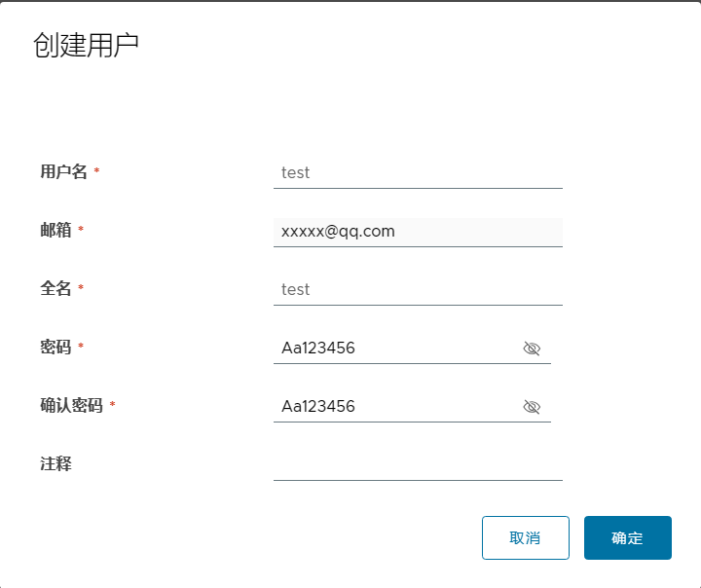
Task: Click the 密码 label
Action: tap(55, 347)
